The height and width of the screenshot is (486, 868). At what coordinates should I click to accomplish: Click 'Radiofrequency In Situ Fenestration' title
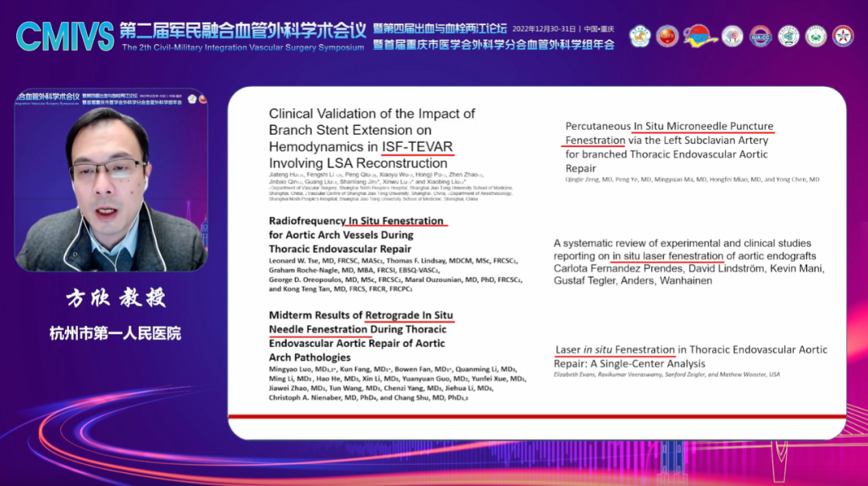tap(356, 221)
